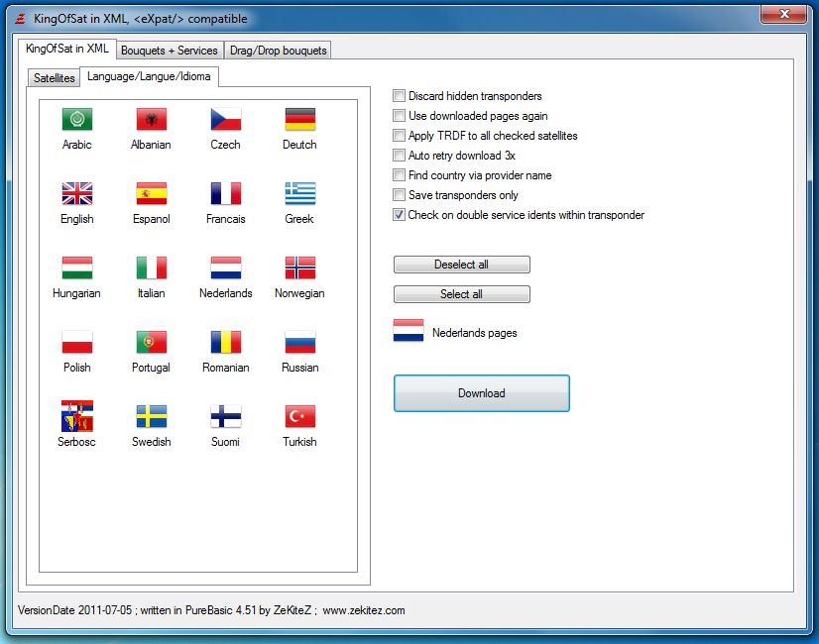819x644 pixels.
Task: Choose the Albanian flag icon
Action: (x=152, y=119)
